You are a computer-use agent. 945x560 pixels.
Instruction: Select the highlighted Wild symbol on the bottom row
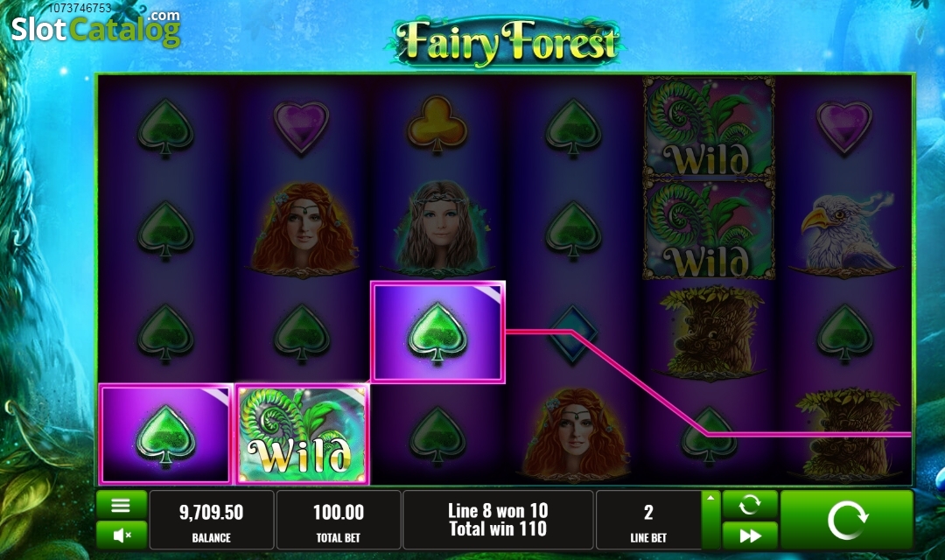point(302,434)
